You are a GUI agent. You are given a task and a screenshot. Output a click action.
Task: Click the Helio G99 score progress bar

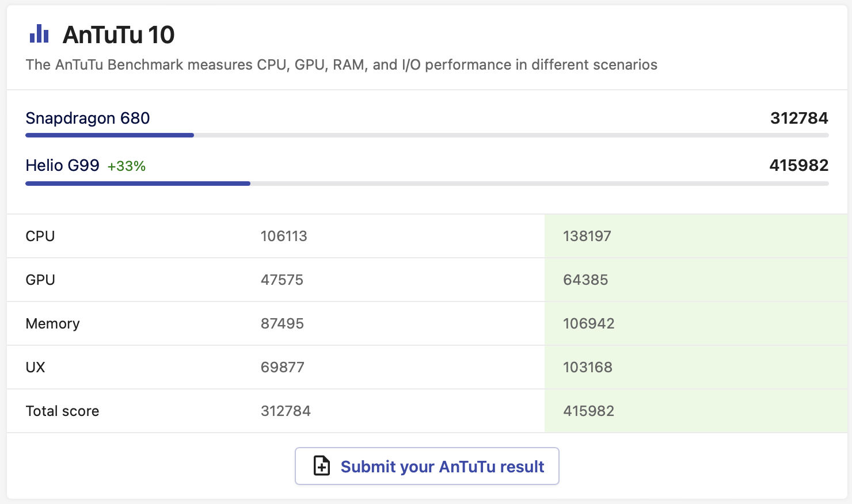click(x=427, y=184)
